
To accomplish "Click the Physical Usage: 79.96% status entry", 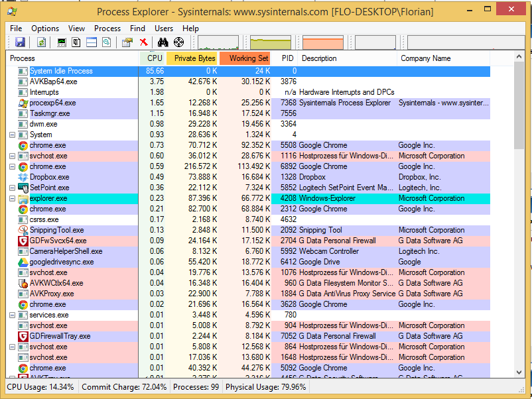I will (x=265, y=387).
